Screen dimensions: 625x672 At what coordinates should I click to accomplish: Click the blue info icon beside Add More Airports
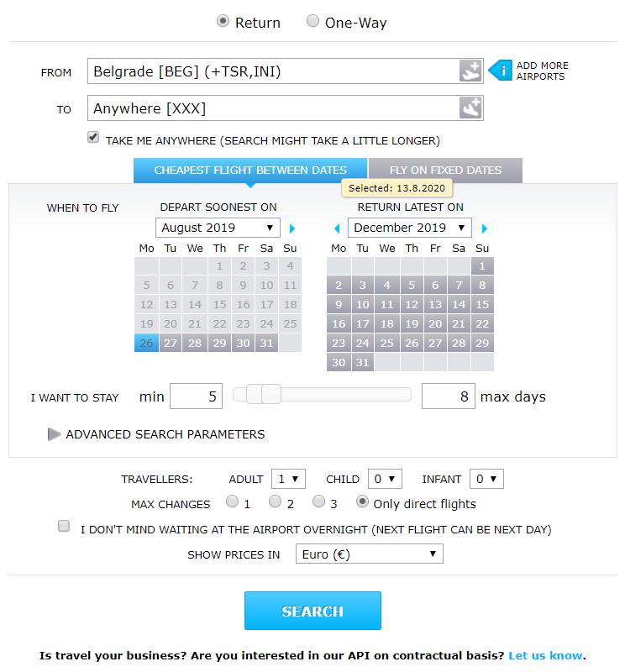501,71
